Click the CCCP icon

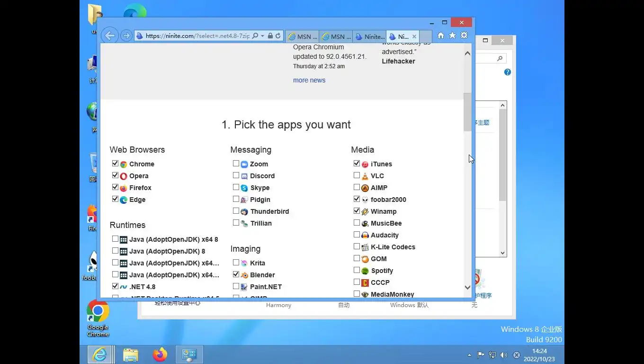[x=365, y=282]
